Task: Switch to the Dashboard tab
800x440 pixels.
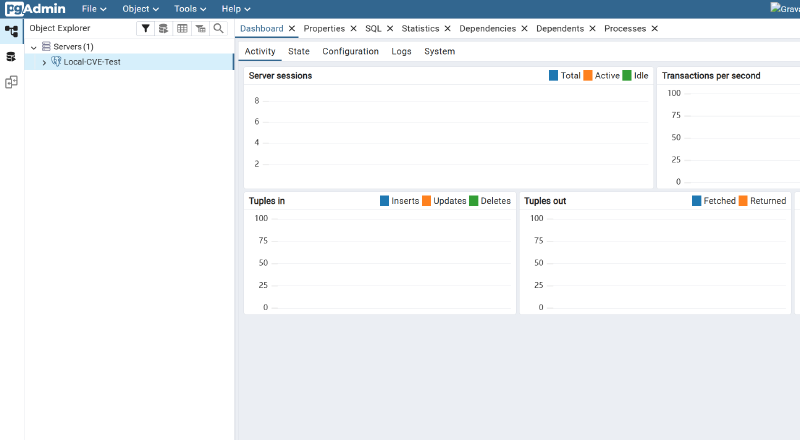Action: click(x=262, y=29)
